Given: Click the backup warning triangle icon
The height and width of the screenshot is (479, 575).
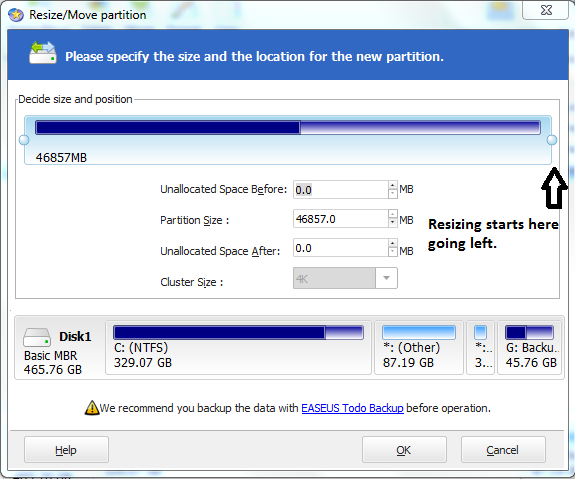Looking at the screenshot, I should (92, 408).
